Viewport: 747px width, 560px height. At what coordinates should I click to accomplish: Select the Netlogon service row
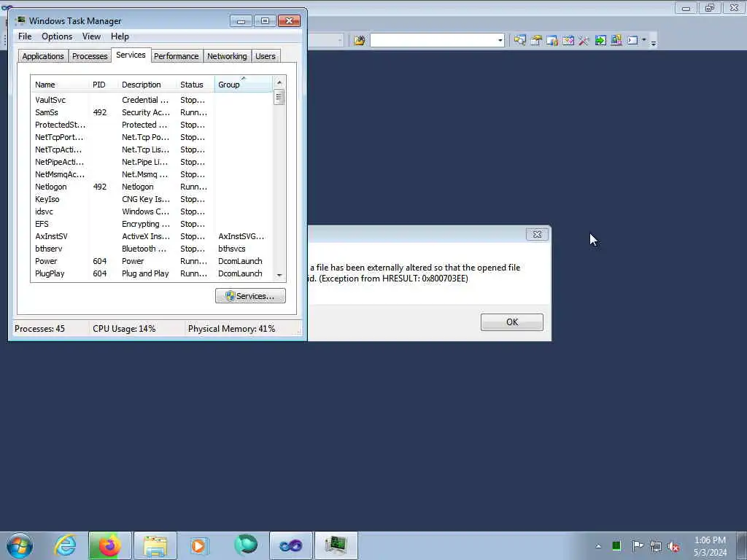pyautogui.click(x=152, y=187)
